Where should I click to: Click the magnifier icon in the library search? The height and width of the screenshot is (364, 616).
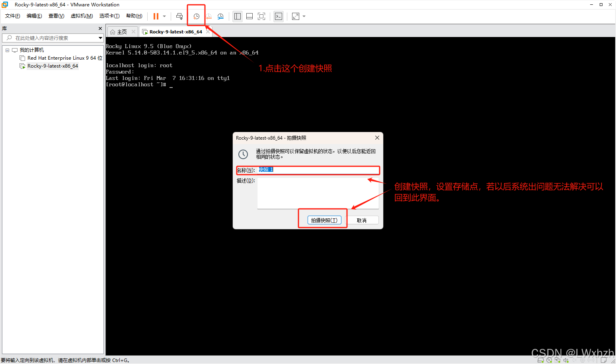coord(9,38)
